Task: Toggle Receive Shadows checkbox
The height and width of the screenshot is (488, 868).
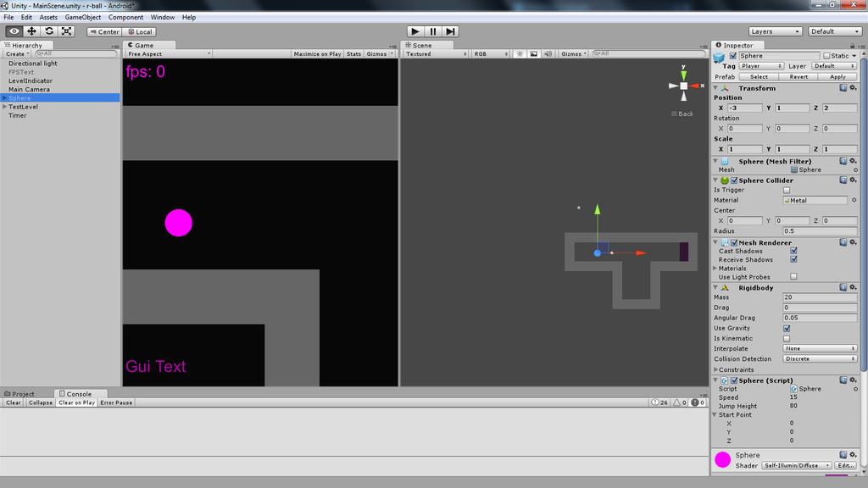Action: click(x=793, y=259)
